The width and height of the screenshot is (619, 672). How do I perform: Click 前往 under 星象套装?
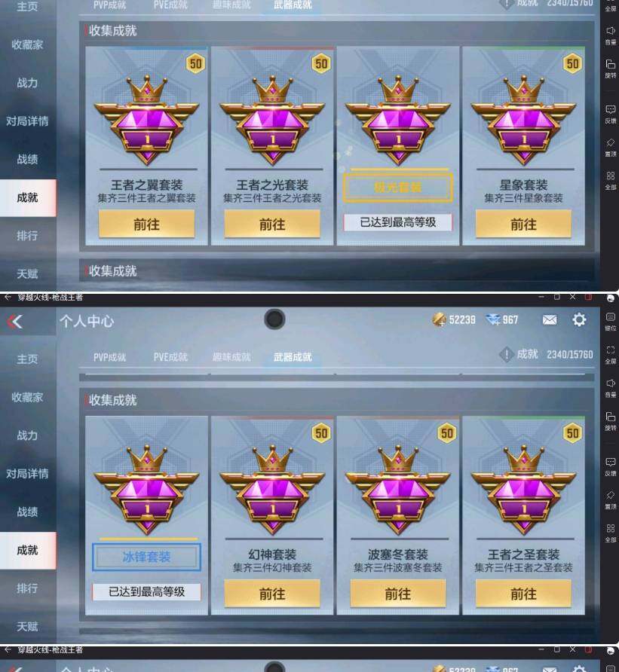point(523,225)
